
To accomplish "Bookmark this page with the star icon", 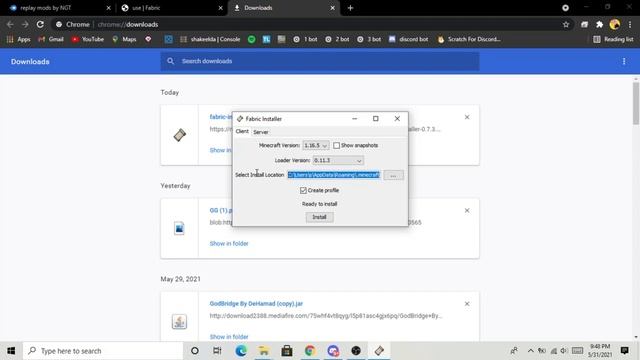I will pyautogui.click(x=566, y=24).
